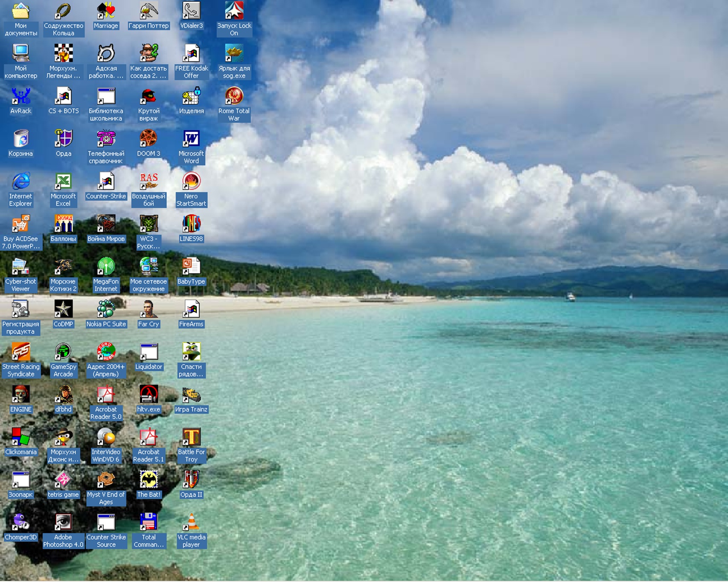The width and height of the screenshot is (728, 582).
Task: Open Microsoft Excel shortcut
Action: coord(63,181)
